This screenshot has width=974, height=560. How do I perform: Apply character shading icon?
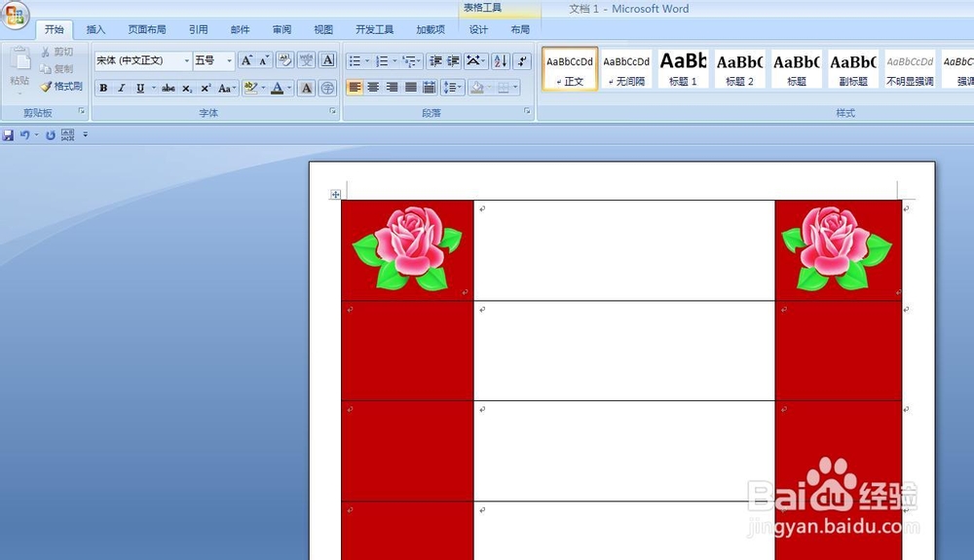pos(306,89)
